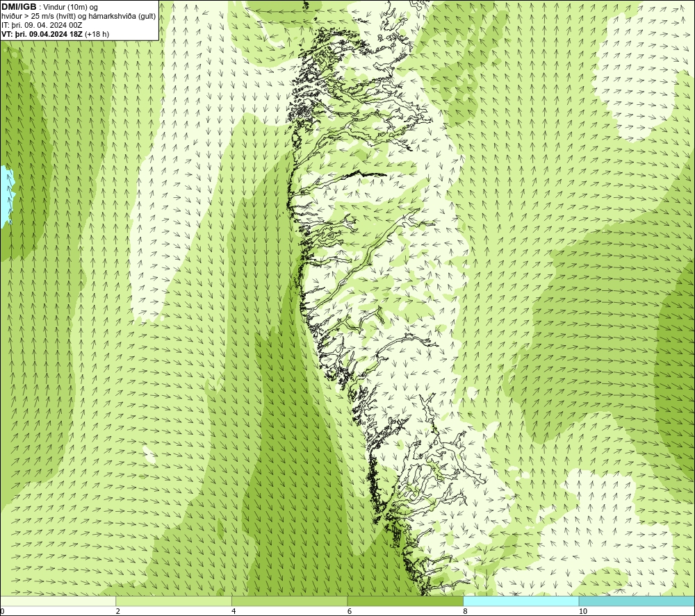
Task: Click the legend label '8'
Action: 465,611
